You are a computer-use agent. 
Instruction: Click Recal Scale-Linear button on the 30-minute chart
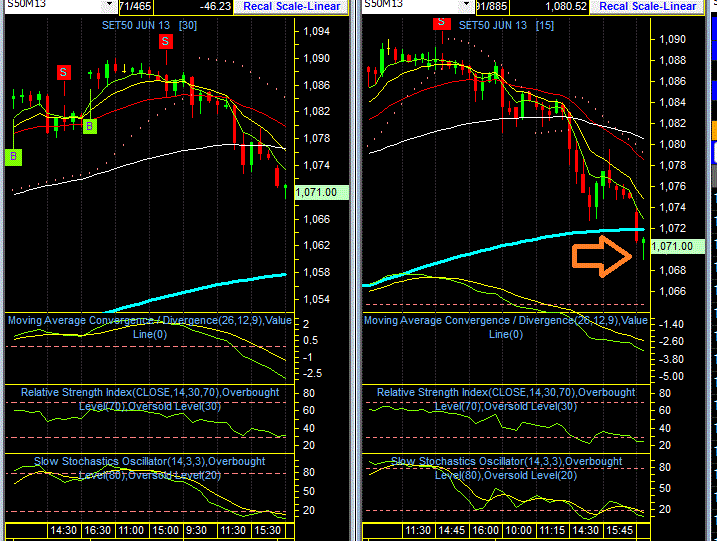pos(291,6)
